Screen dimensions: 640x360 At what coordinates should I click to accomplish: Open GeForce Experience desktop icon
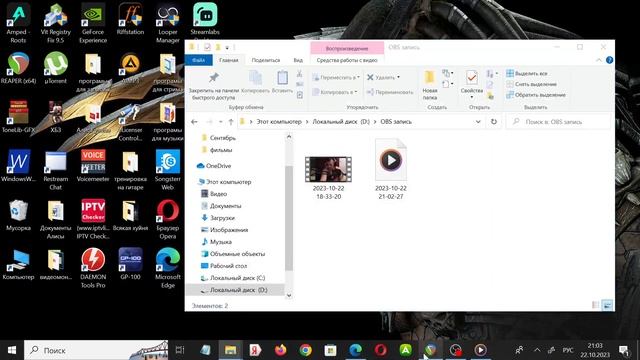[x=93, y=23]
